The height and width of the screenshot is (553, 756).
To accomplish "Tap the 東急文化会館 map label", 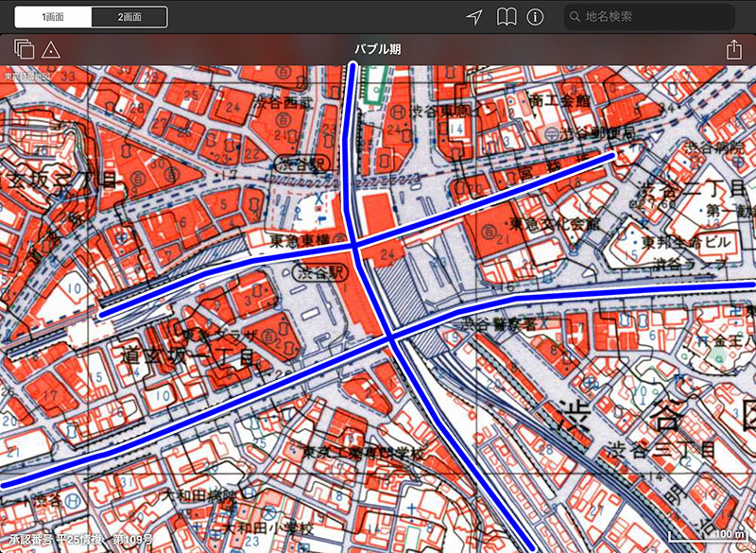I will [555, 224].
